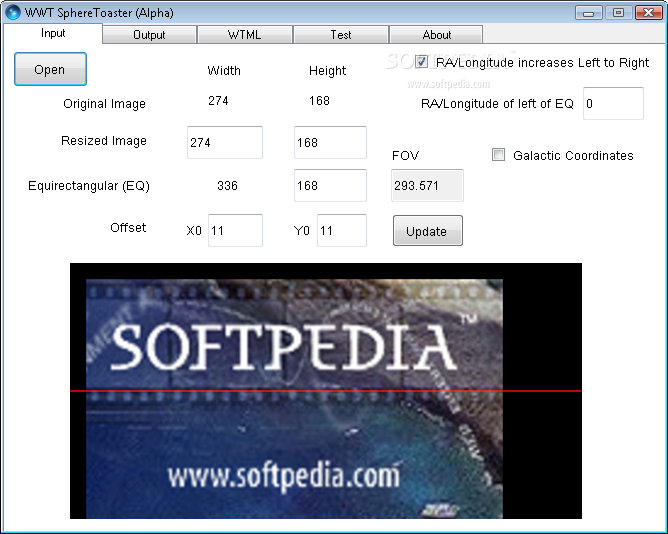Image resolution: width=668 pixels, height=534 pixels.
Task: Click the FOV value field
Action: pyautogui.click(x=427, y=185)
